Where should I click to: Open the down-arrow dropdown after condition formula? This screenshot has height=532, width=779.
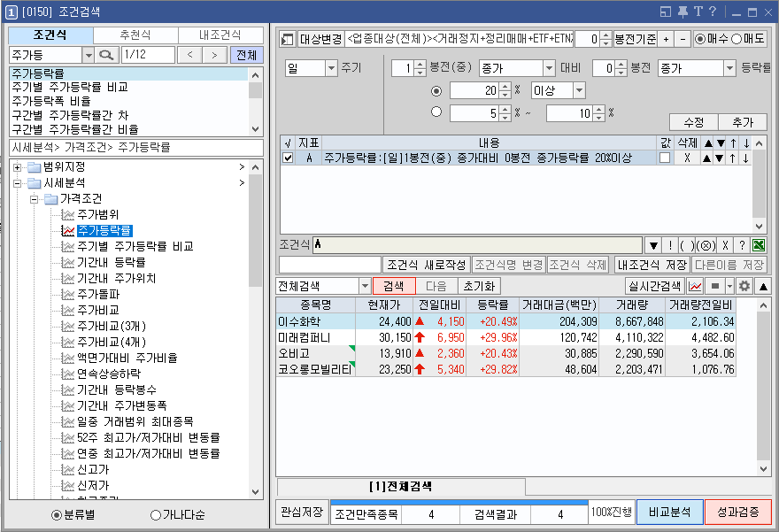tap(653, 245)
